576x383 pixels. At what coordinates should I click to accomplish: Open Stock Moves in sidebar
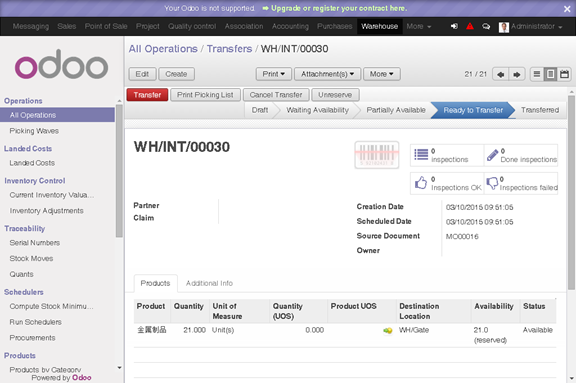tap(31, 259)
